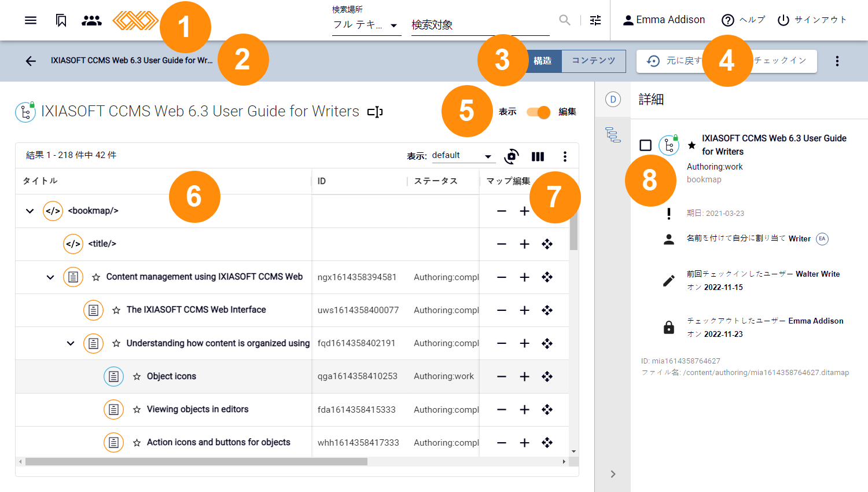The image size is (868, 492).
Task: Open the table more-options vertical dots
Action: [x=565, y=156]
